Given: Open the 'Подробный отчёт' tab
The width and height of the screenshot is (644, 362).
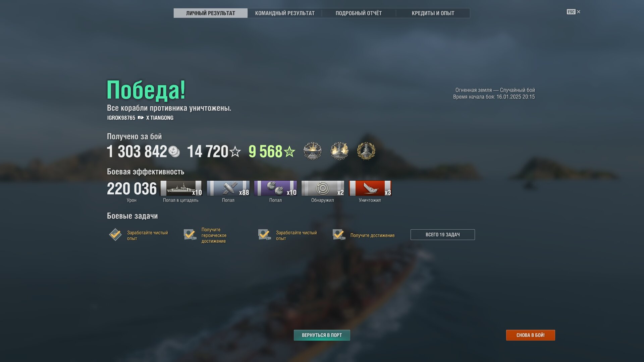Looking at the screenshot, I should pos(359,13).
